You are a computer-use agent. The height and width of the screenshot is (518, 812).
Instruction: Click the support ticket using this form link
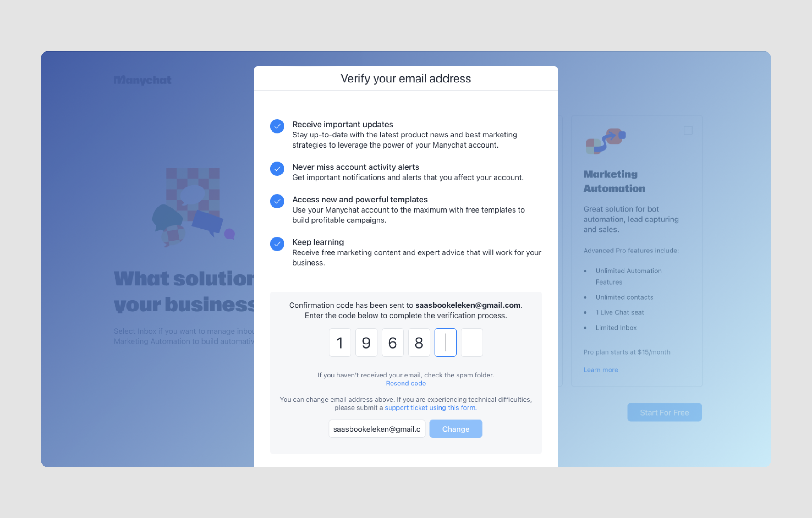pos(430,407)
